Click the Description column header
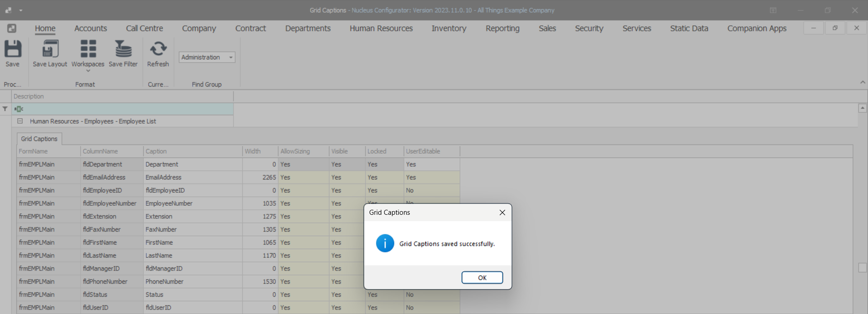Viewport: 868px width, 314px height. 122,97
